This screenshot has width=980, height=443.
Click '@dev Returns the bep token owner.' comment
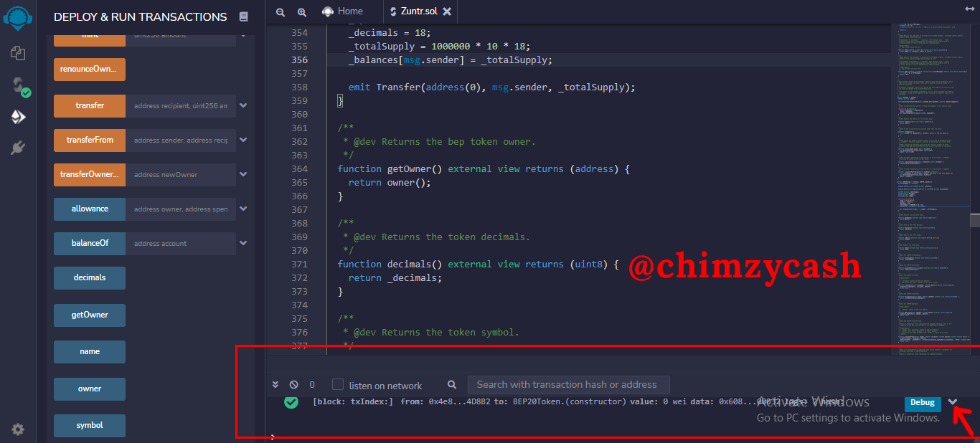click(444, 142)
